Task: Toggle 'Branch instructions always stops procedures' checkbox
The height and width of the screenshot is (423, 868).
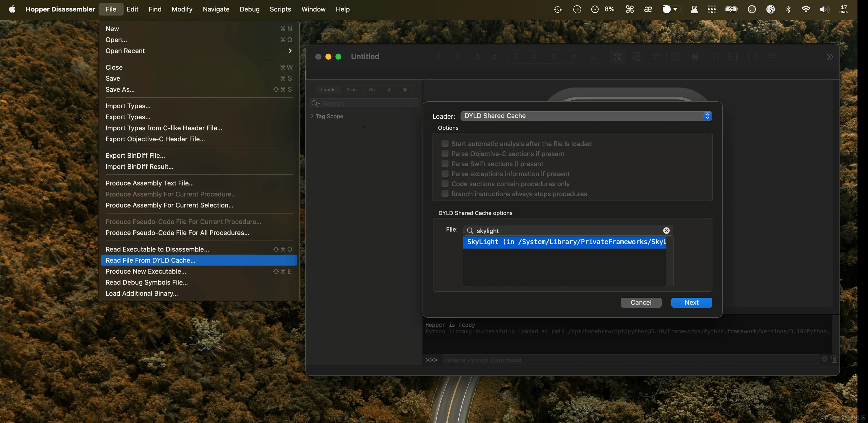Action: [x=445, y=194]
